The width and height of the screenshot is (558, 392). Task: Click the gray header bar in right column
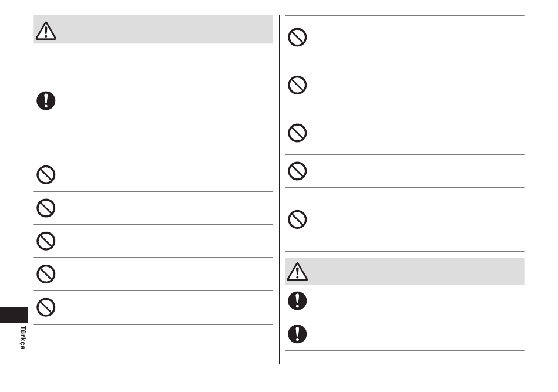(405, 271)
